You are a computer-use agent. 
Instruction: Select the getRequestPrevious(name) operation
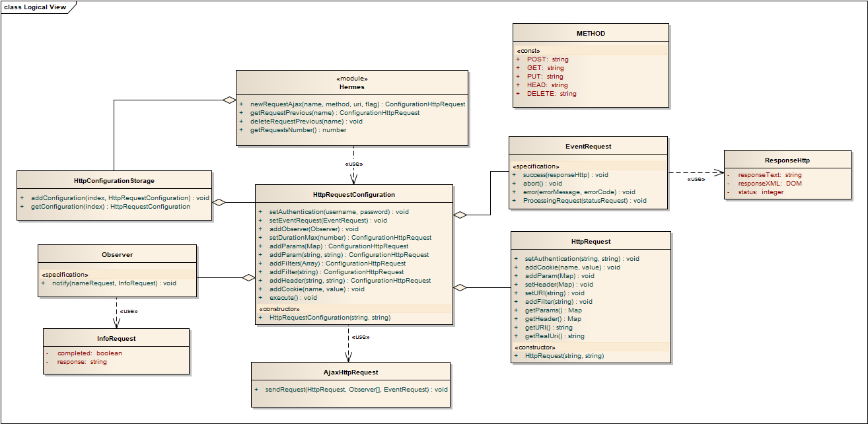335,113
